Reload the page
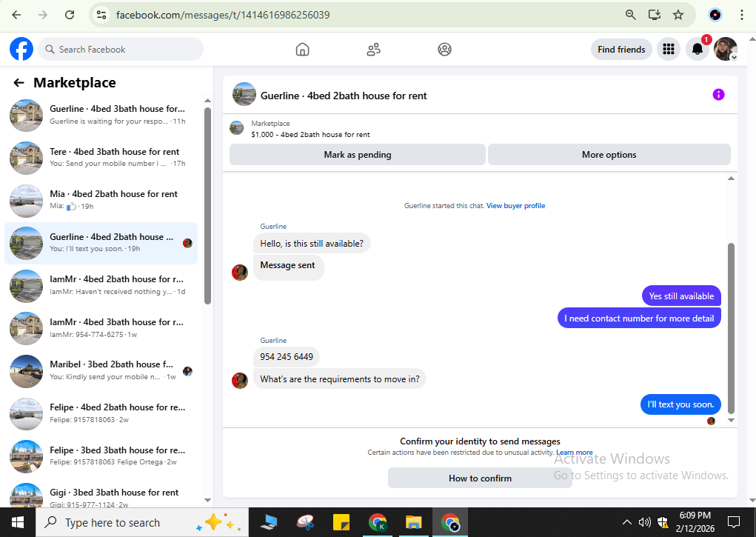The image size is (756, 537). pyautogui.click(x=70, y=15)
